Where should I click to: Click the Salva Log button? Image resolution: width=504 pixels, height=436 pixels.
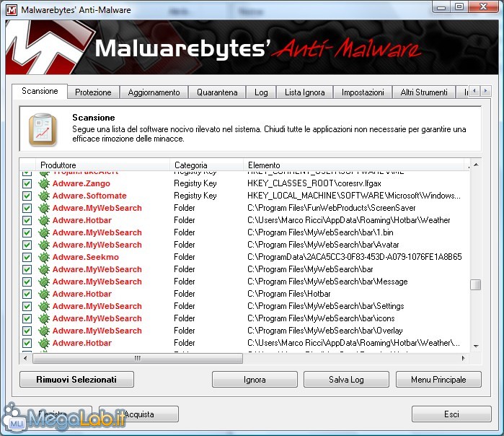click(x=346, y=380)
